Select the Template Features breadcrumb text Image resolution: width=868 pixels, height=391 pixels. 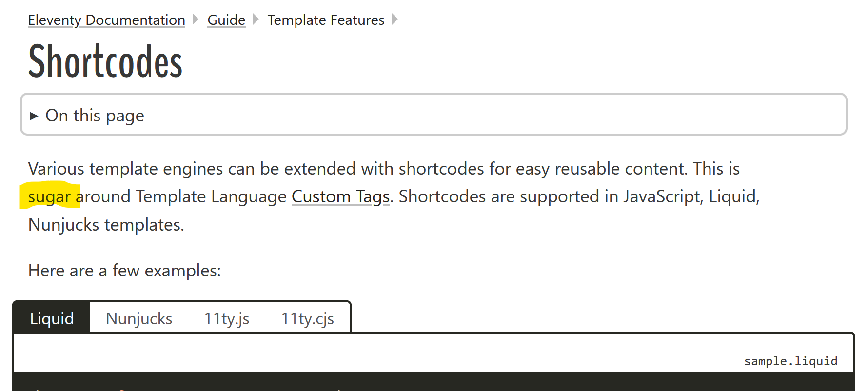326,20
